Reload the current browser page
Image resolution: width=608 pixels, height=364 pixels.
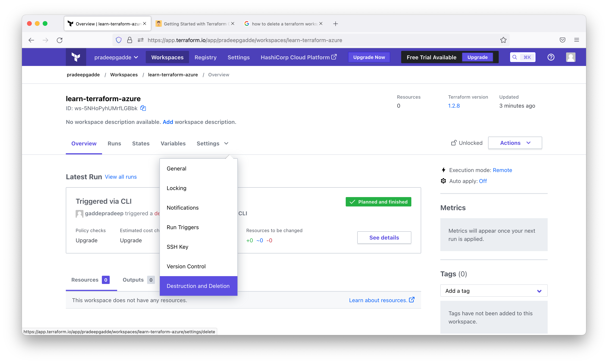tap(60, 40)
